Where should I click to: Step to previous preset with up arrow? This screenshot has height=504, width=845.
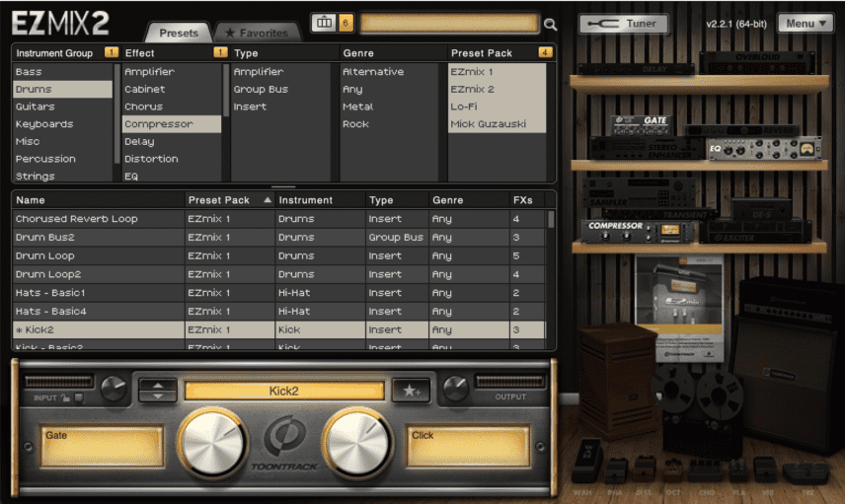click(x=158, y=386)
